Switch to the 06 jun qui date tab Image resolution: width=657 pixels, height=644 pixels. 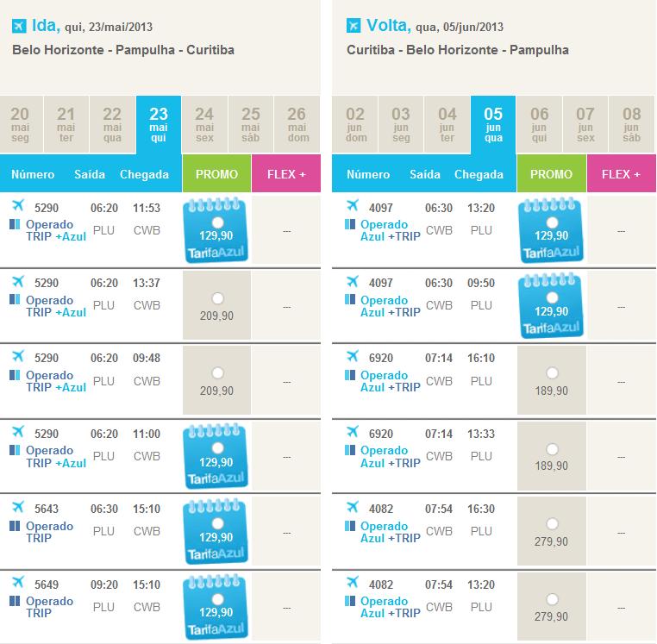pos(539,125)
